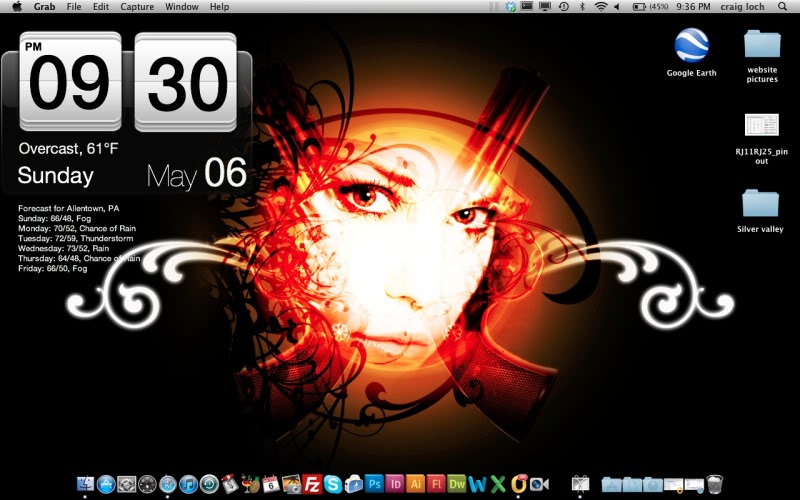Click the flip clock minutes 30
800x500 pixels.
coord(186,82)
